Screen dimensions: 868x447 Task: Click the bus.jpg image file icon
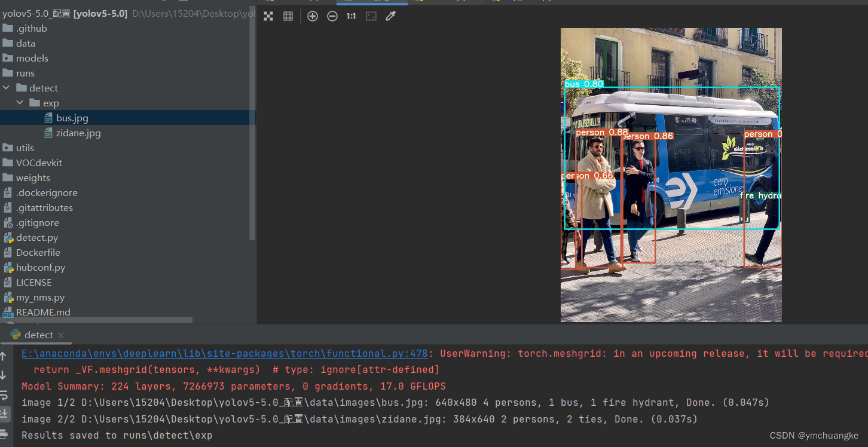(x=48, y=118)
